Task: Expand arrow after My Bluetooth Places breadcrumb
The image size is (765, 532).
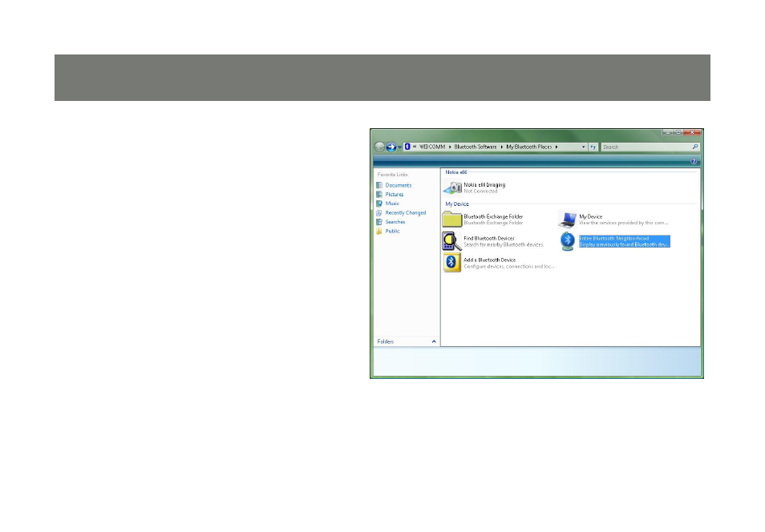Action: (x=557, y=147)
